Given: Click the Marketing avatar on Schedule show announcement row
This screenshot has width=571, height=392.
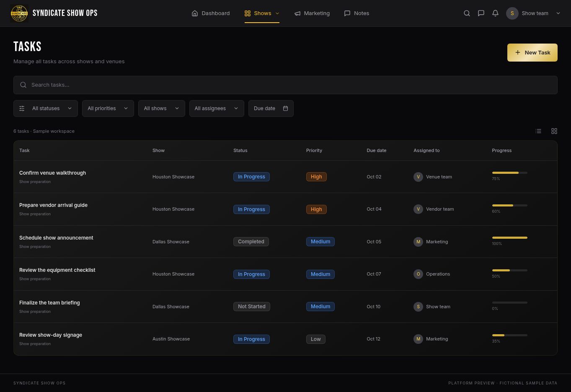Looking at the screenshot, I should tap(418, 242).
